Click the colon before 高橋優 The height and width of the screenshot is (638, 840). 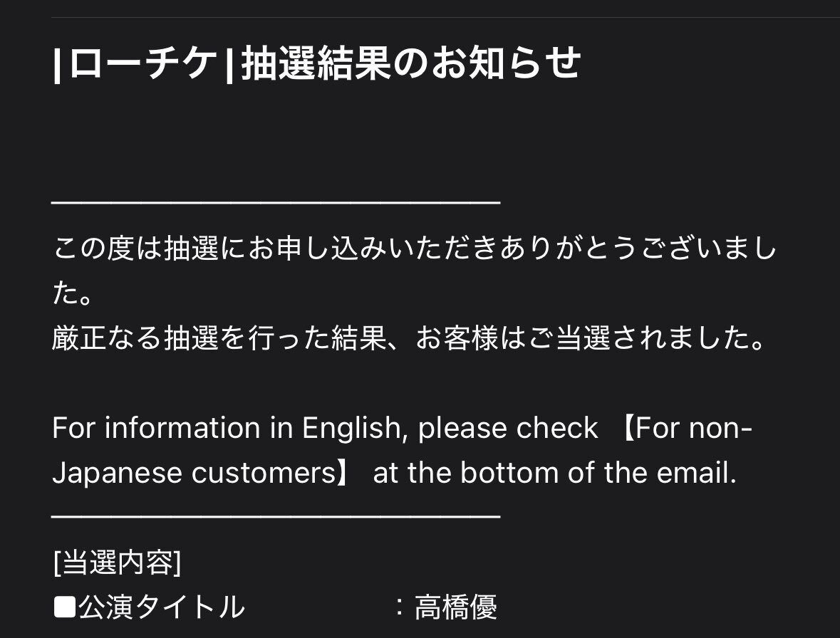coord(399,607)
